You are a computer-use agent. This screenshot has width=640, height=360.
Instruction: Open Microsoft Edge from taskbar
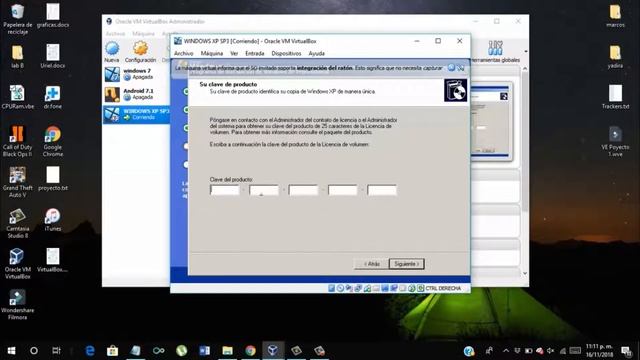click(x=90, y=351)
